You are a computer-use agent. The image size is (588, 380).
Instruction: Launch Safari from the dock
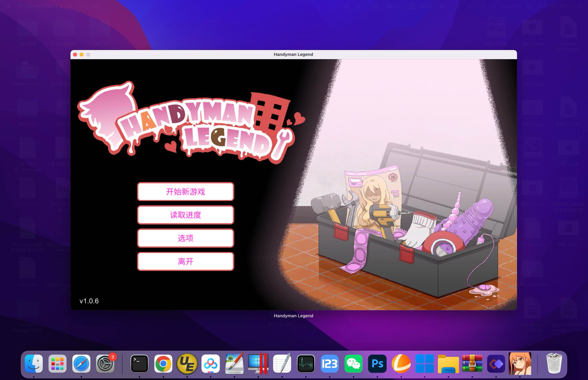81,364
